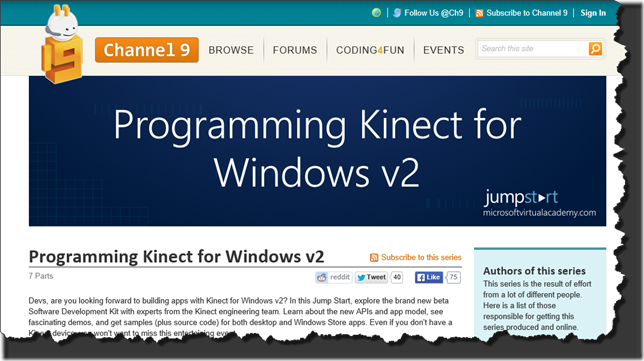Focus the Search this site field

pyautogui.click(x=533, y=49)
